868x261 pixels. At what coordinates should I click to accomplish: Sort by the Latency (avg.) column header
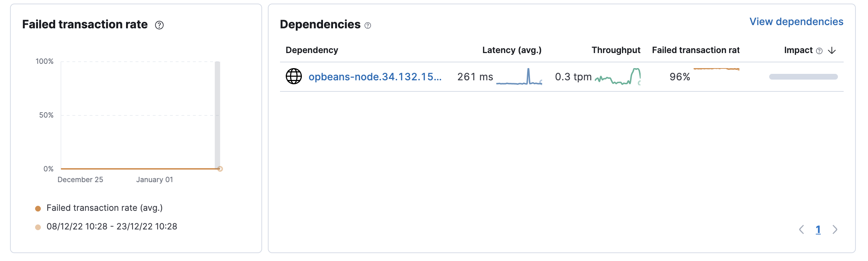point(511,50)
